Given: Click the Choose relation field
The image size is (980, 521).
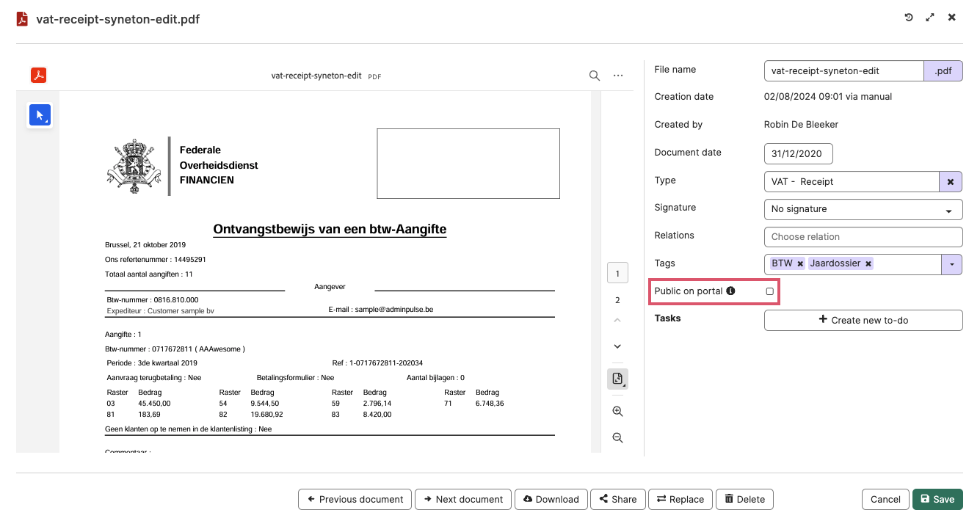Looking at the screenshot, I should tap(863, 237).
